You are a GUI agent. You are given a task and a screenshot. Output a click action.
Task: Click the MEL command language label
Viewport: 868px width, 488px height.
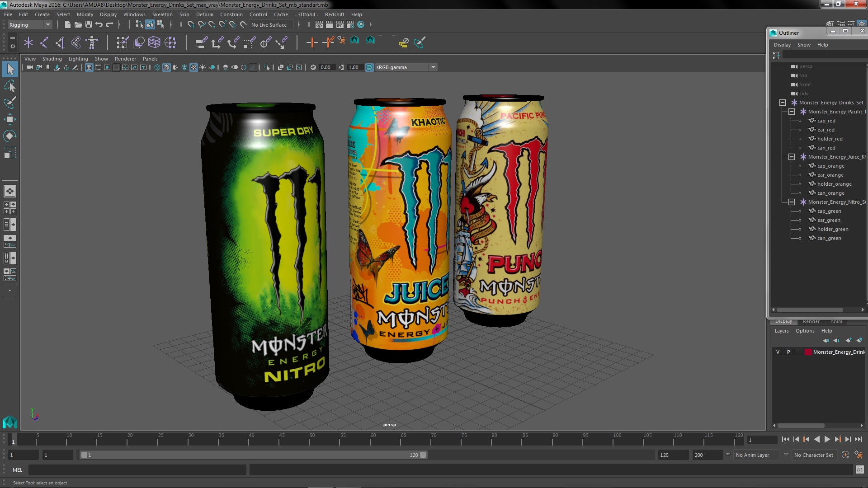[x=17, y=470]
